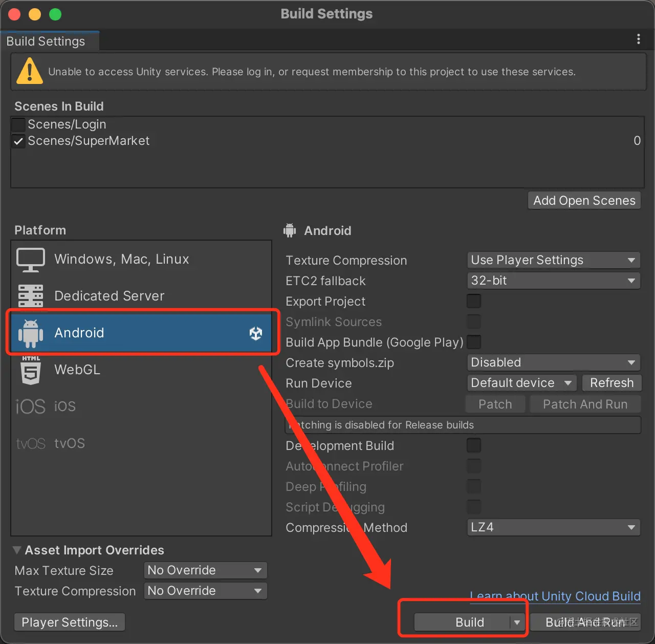Open override Texture Compression No Override dropdown

(x=206, y=591)
